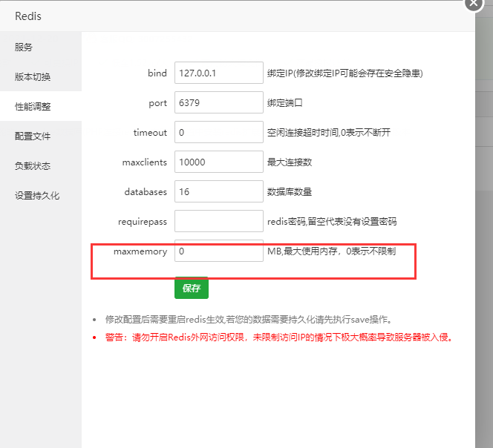Screen dimensions: 493x448
Task: Click the MB,最大使用内存 description text
Action: pyautogui.click(x=331, y=251)
